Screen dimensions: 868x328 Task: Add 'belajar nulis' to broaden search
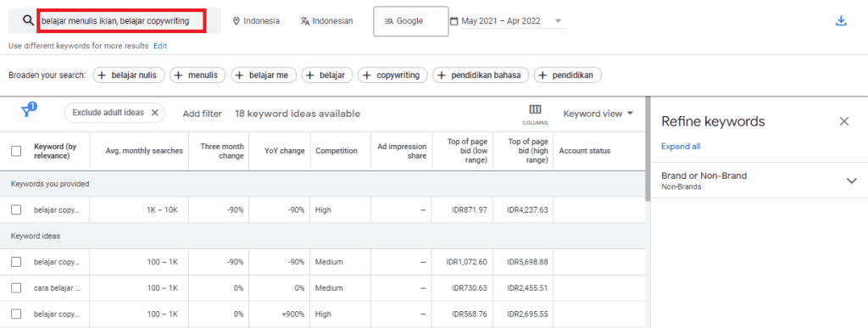[x=129, y=75]
